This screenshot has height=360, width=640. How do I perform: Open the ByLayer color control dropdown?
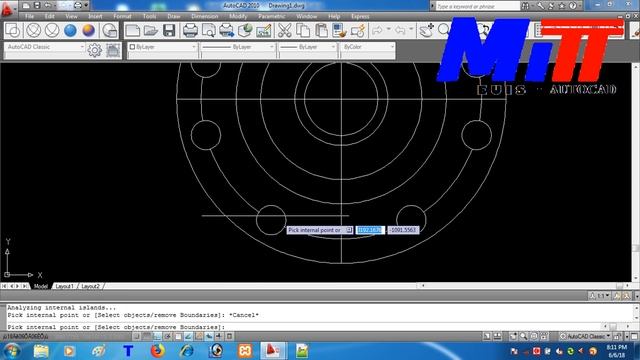click(x=194, y=47)
